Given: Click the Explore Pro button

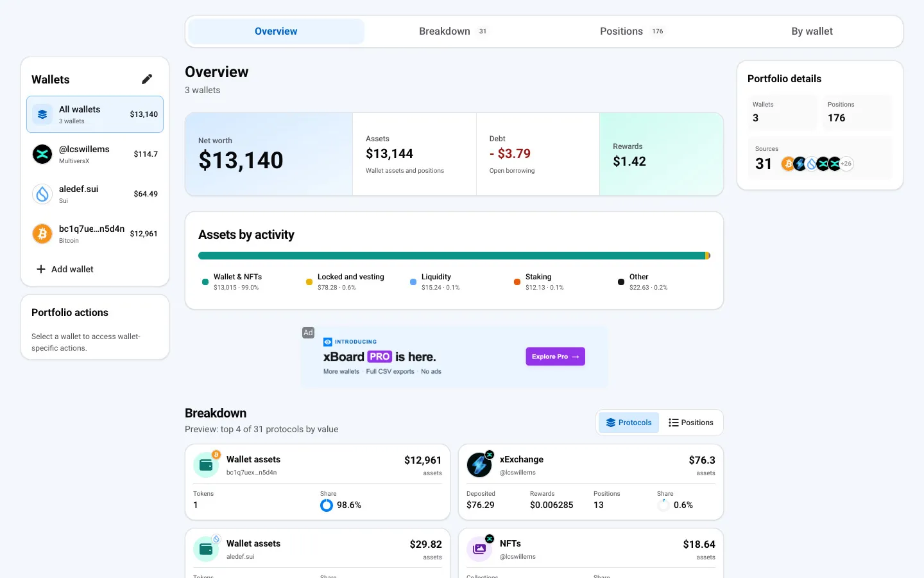Looking at the screenshot, I should [x=556, y=356].
